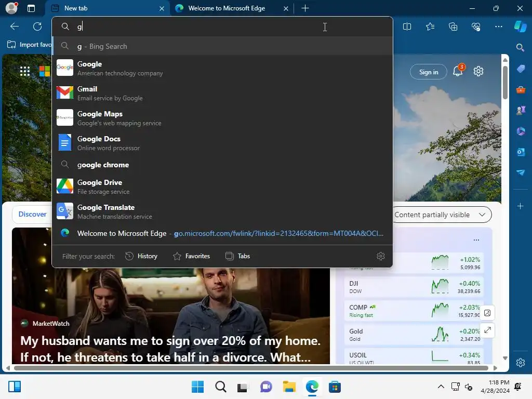Toggle the split screen icon
The height and width of the screenshot is (399, 532).
tap(407, 26)
